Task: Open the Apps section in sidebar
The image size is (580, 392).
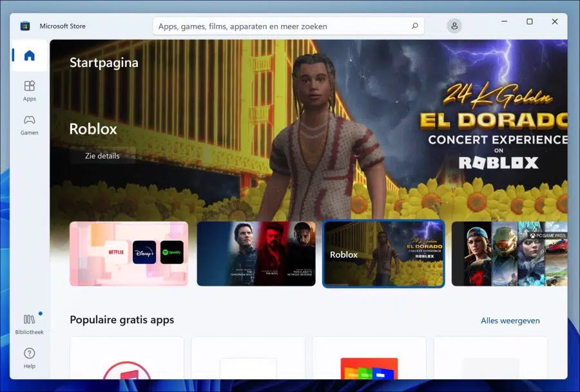Action: click(x=30, y=91)
